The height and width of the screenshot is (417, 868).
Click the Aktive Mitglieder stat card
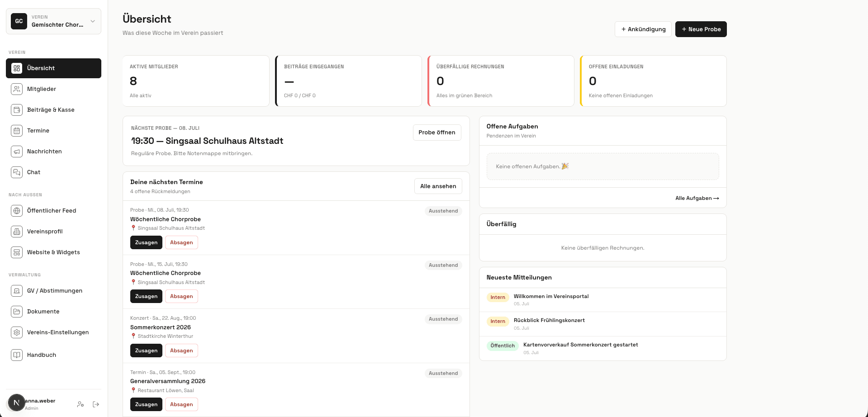tap(196, 81)
